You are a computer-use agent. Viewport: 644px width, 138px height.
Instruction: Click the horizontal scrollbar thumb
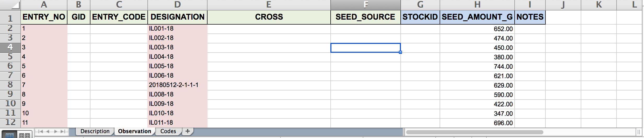pyautogui.click(x=475, y=132)
